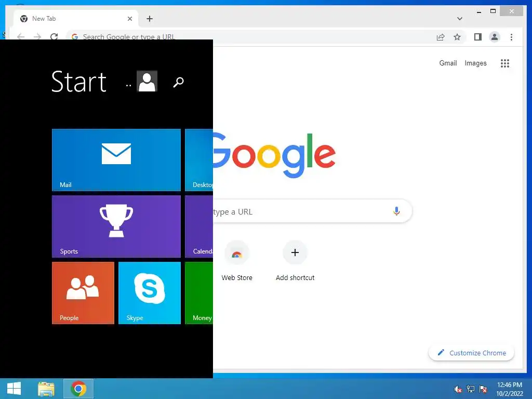
Task: Select the New Tab tab
Action: tap(76, 19)
